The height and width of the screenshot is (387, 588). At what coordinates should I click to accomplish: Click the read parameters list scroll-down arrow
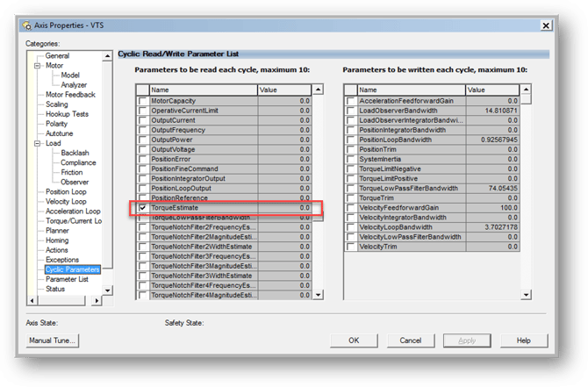[x=318, y=295]
